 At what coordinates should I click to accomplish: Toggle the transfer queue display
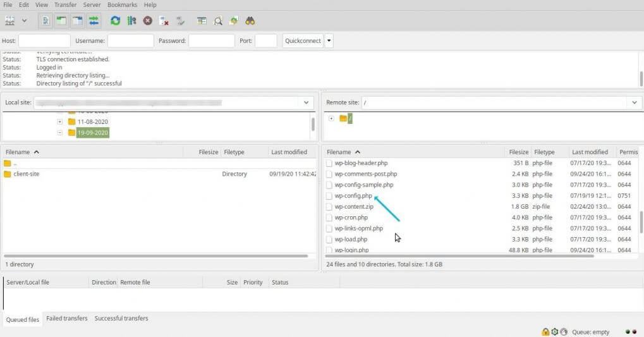[x=94, y=20]
